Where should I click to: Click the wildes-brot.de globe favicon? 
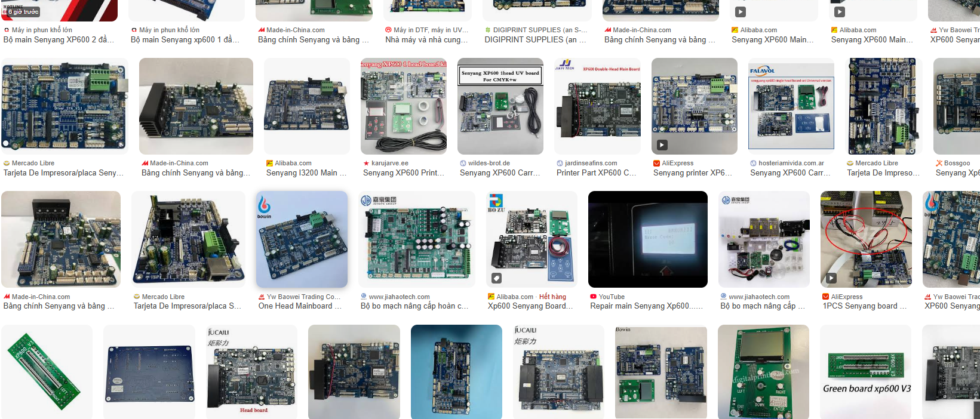[x=463, y=163]
